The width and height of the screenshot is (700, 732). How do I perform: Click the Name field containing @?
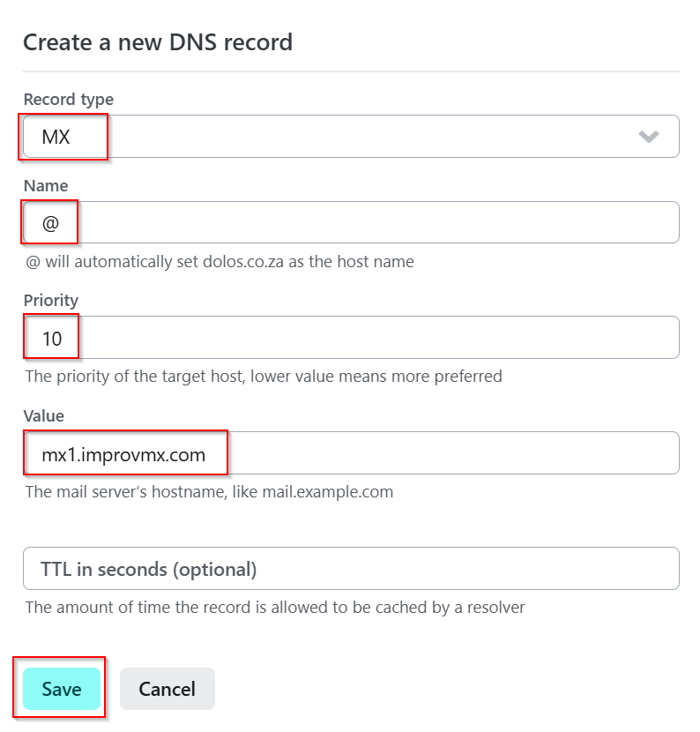351,222
